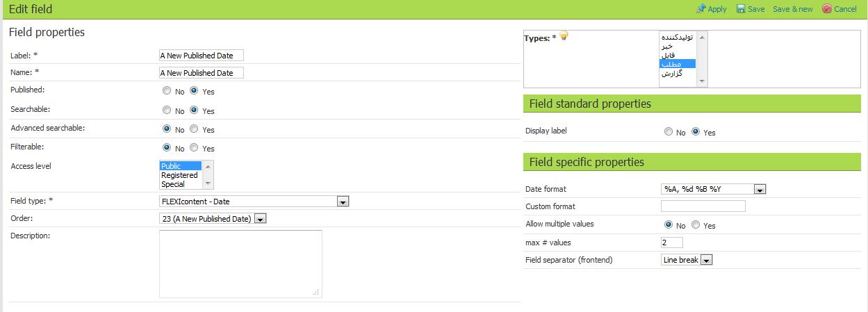Click the Label text field
868x312 pixels.
click(x=202, y=55)
